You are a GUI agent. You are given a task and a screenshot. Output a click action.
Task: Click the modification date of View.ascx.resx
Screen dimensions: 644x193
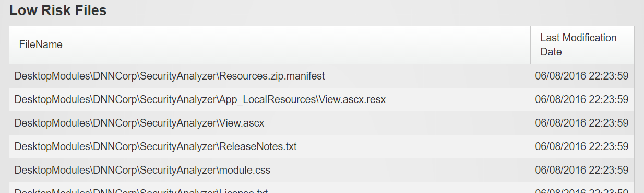(581, 99)
